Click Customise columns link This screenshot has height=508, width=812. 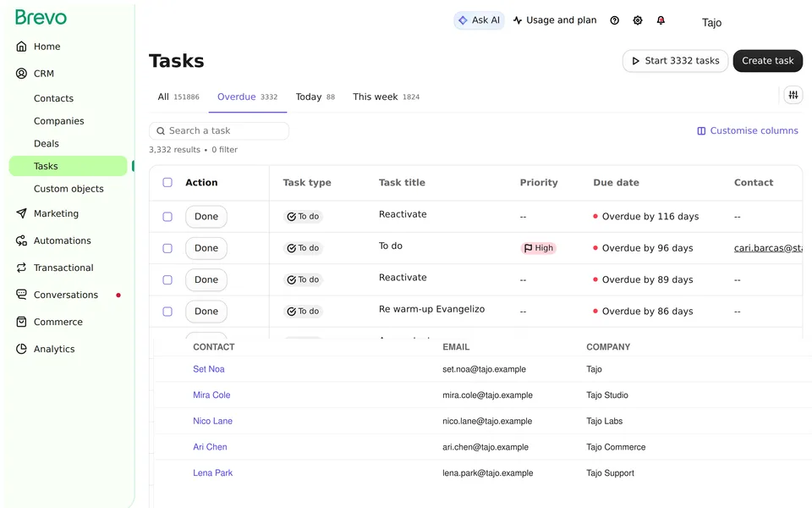(748, 130)
